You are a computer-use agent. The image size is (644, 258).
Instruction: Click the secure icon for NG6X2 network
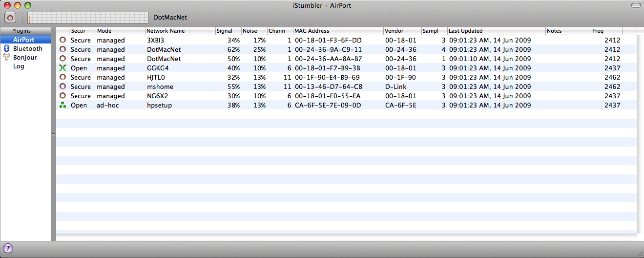(62, 96)
